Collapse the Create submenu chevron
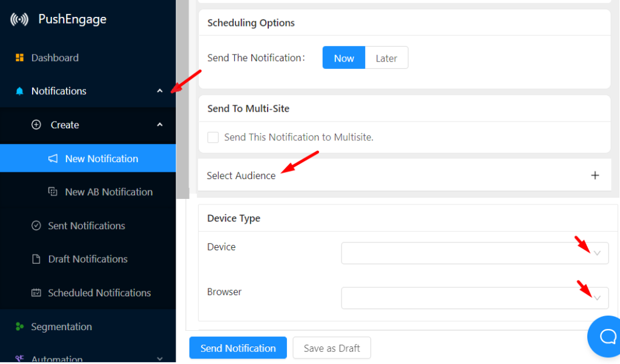 pyautogui.click(x=160, y=125)
